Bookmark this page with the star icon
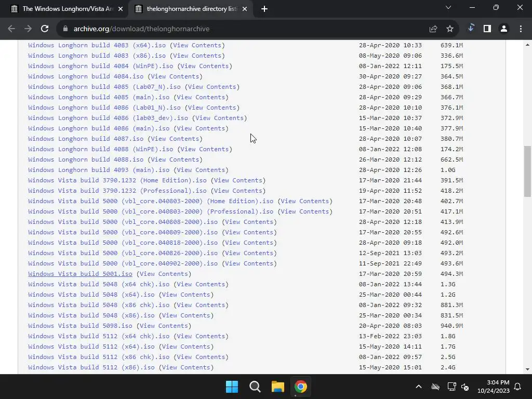The height and width of the screenshot is (399, 532). 450,29
